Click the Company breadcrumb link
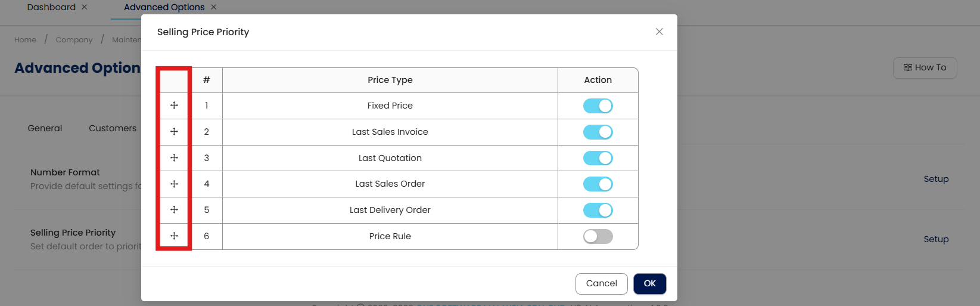This screenshot has height=306, width=980. pos(74,40)
